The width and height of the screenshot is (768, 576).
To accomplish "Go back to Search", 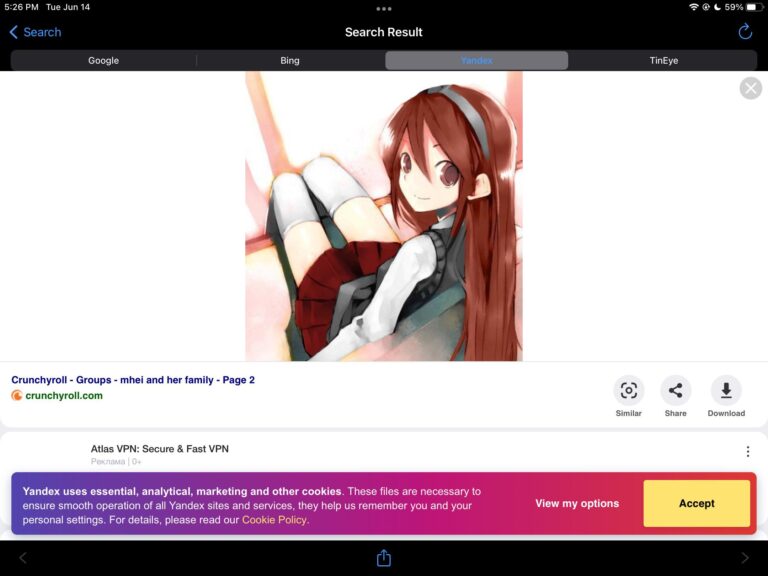I will [x=35, y=32].
